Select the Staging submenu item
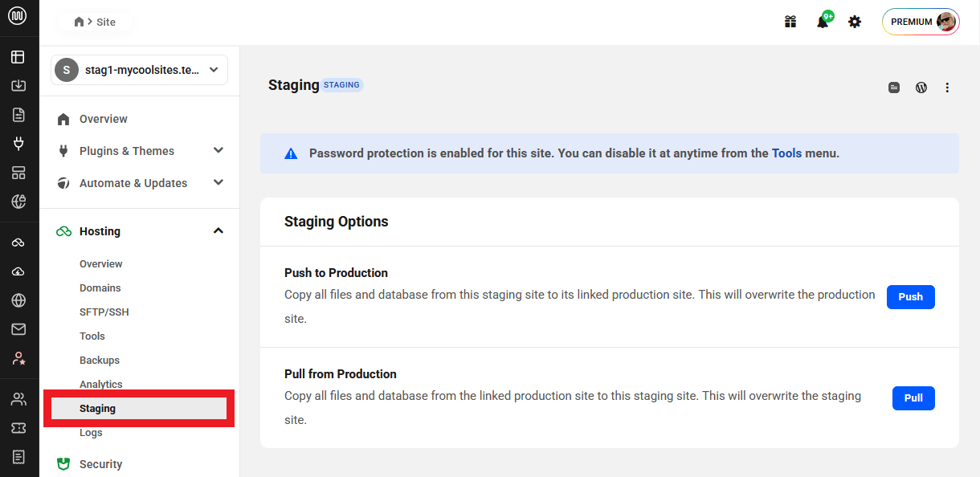Image resolution: width=980 pixels, height=477 pixels. (139, 408)
